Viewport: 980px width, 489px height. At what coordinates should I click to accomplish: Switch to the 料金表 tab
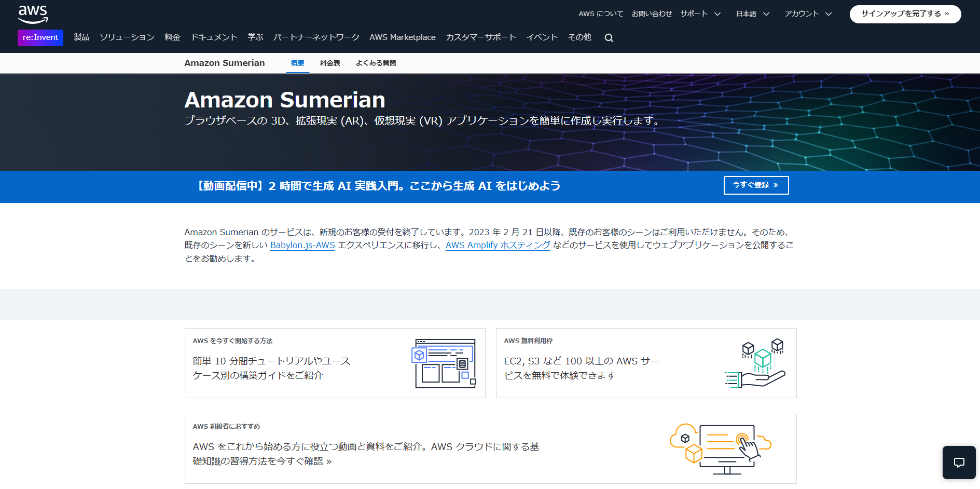(330, 62)
